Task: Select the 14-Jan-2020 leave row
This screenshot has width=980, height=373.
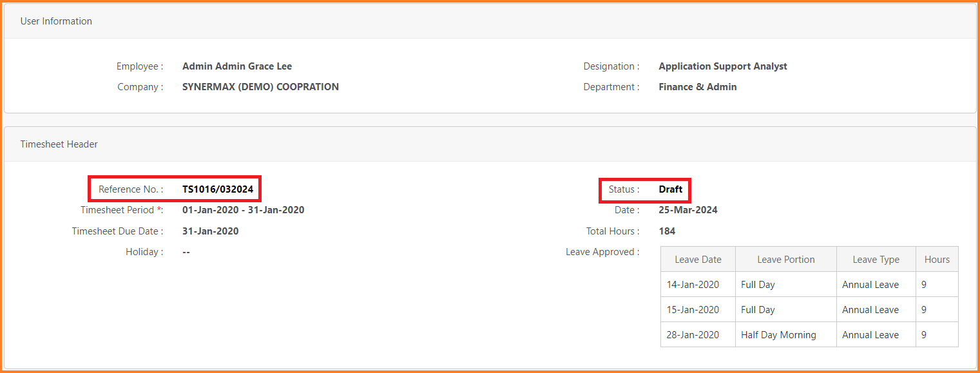Action: tap(810, 285)
